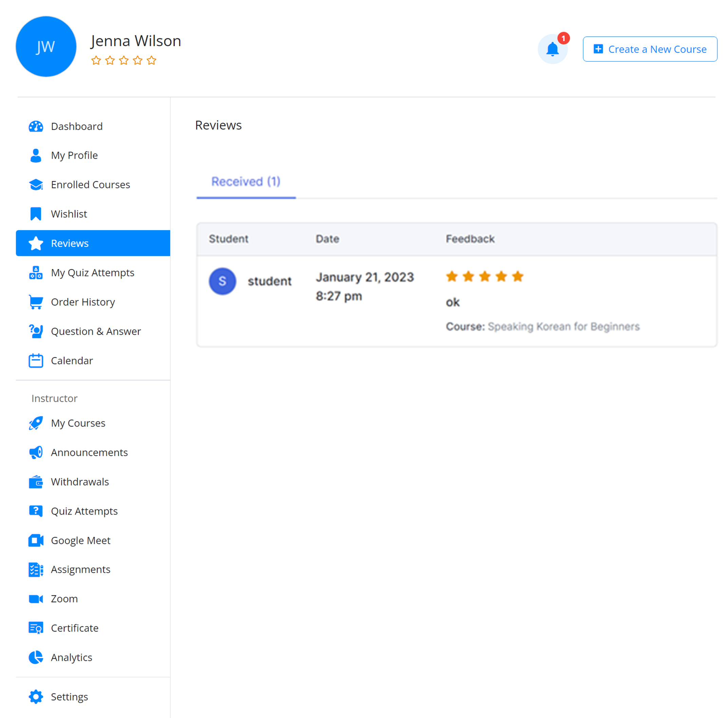Open Dashboard via the gauge icon
This screenshot has height=718, width=728.
(x=36, y=126)
